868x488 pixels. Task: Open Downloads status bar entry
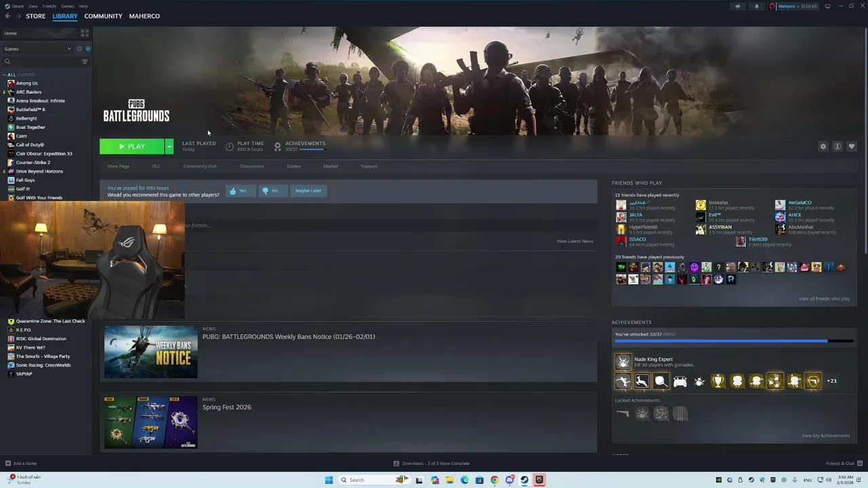point(431,464)
